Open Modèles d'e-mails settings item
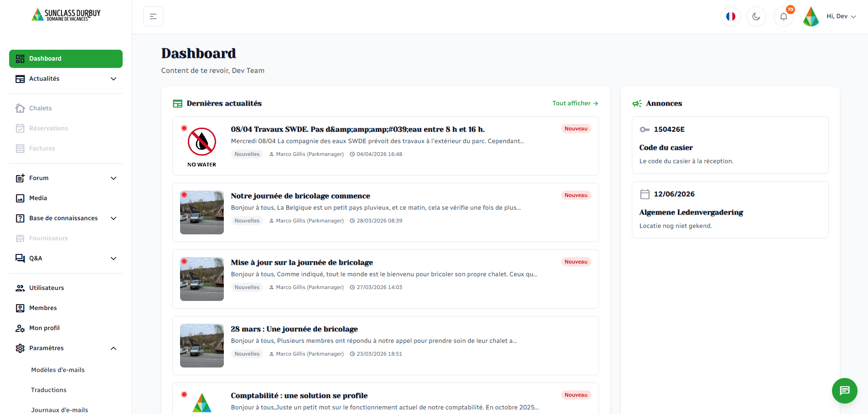 coord(58,370)
